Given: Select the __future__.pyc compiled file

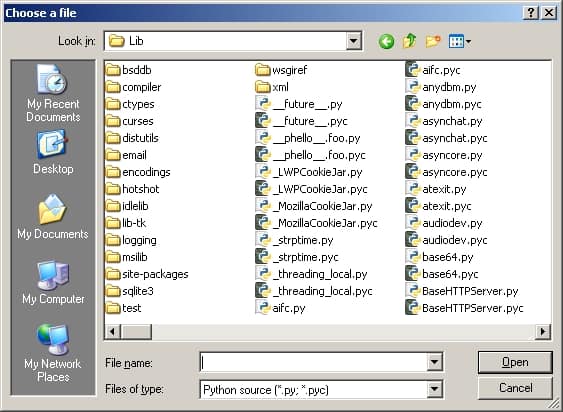Looking at the screenshot, I should tap(302, 121).
